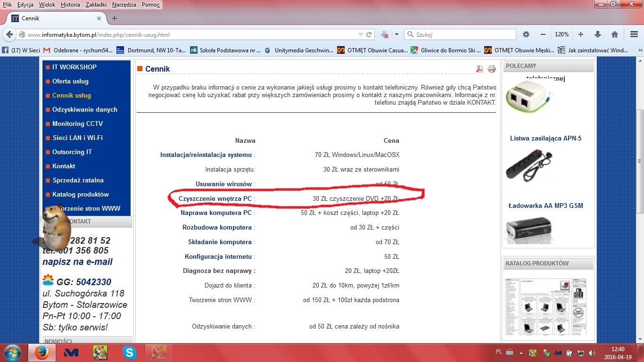
Task: Click the printer icon beside Cennik
Action: tap(492, 69)
